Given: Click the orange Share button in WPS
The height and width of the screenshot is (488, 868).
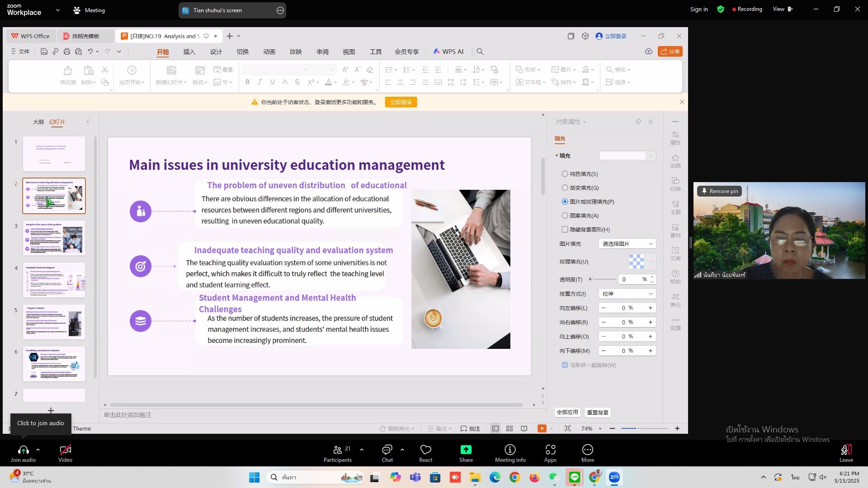Looking at the screenshot, I should [670, 52].
